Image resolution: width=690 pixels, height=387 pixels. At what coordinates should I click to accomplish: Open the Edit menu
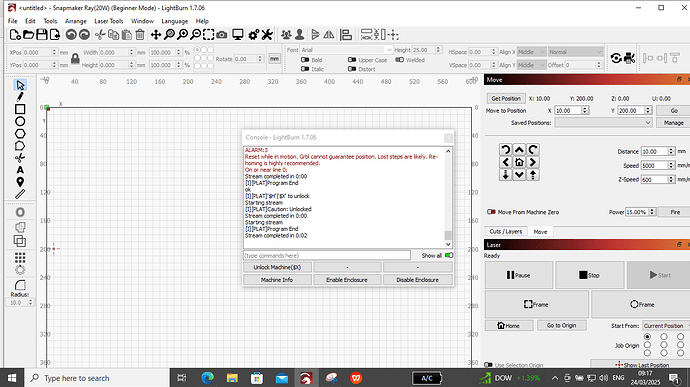30,21
